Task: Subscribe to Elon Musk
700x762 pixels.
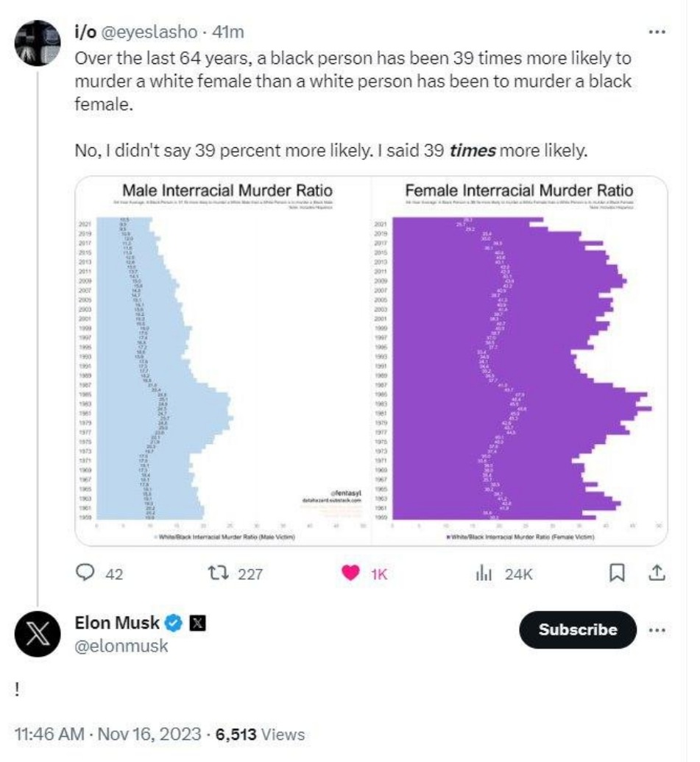Action: click(x=578, y=629)
